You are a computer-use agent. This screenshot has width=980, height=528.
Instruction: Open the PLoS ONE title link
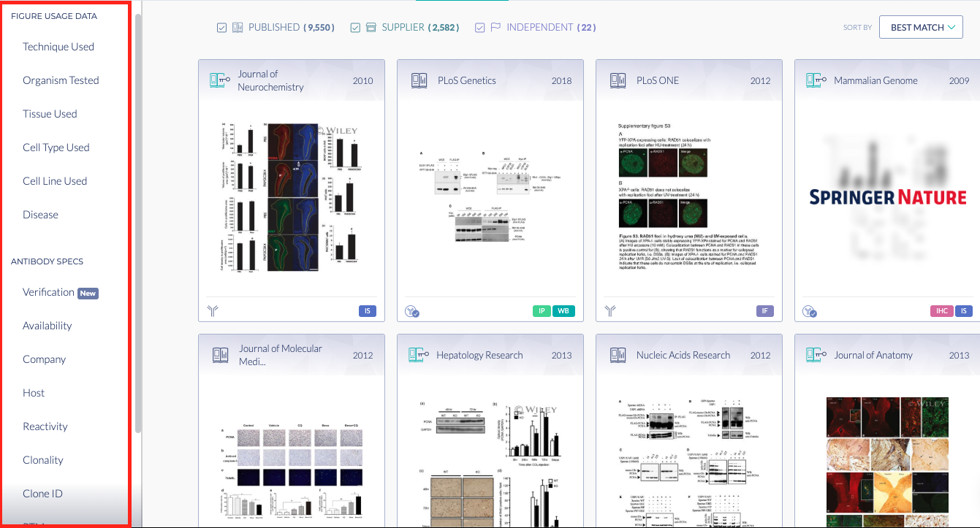coord(658,80)
